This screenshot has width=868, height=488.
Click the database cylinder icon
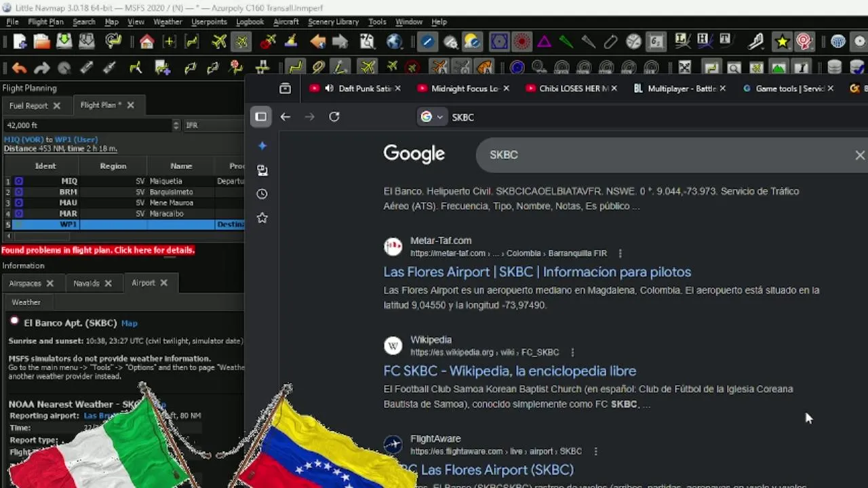tap(835, 68)
